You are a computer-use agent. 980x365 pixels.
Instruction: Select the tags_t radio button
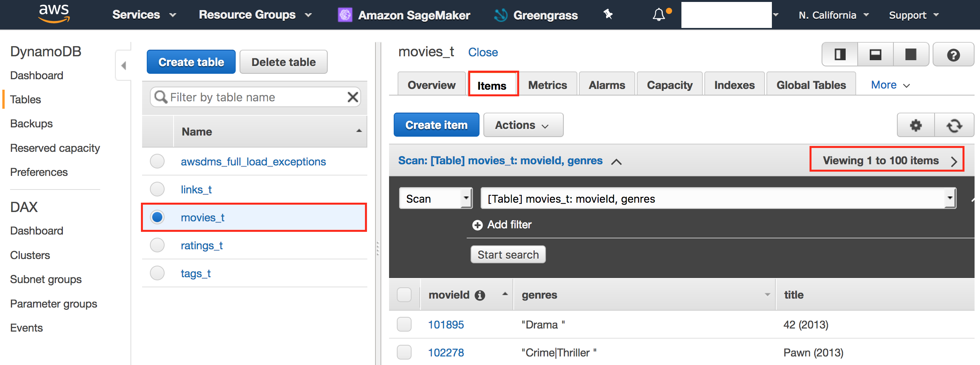click(x=157, y=273)
